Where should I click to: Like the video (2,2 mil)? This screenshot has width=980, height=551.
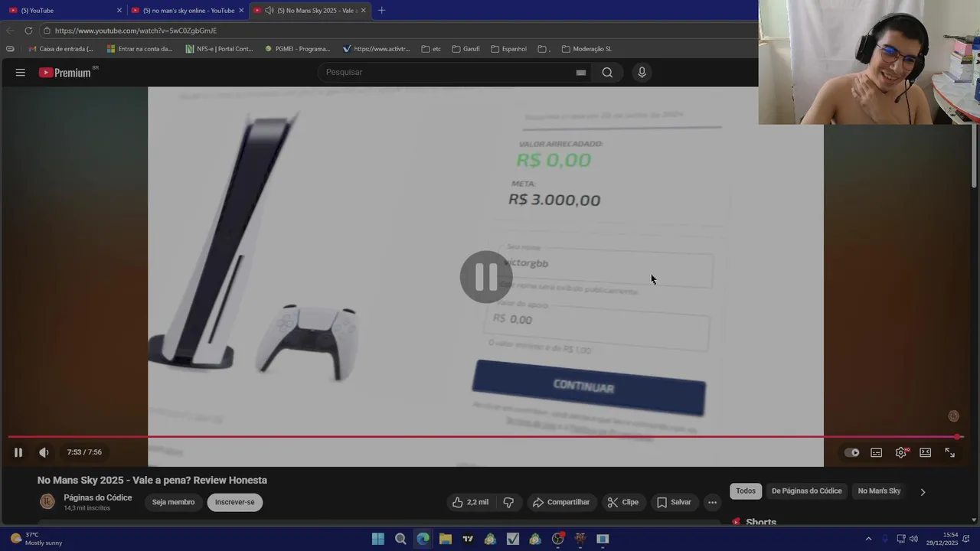[470, 502]
